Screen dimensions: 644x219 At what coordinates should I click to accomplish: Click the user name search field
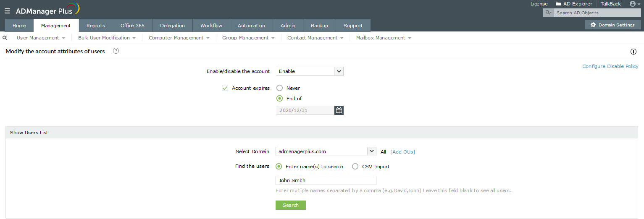pyautogui.click(x=326, y=180)
